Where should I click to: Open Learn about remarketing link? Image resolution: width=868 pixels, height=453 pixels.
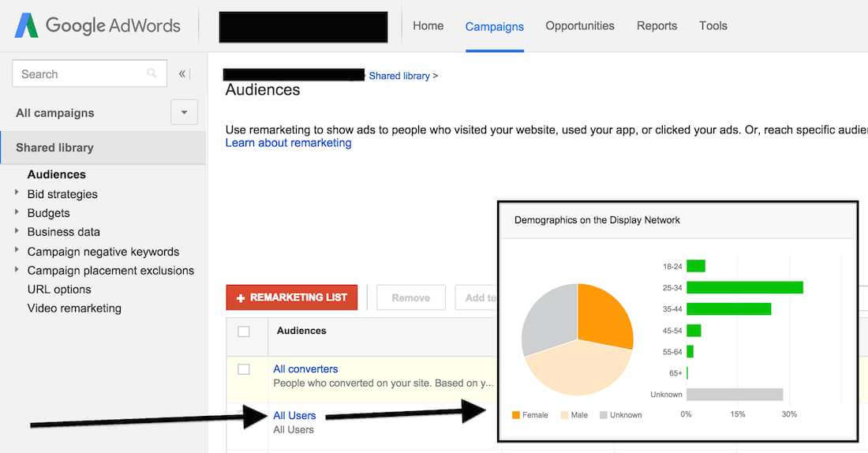(x=288, y=143)
